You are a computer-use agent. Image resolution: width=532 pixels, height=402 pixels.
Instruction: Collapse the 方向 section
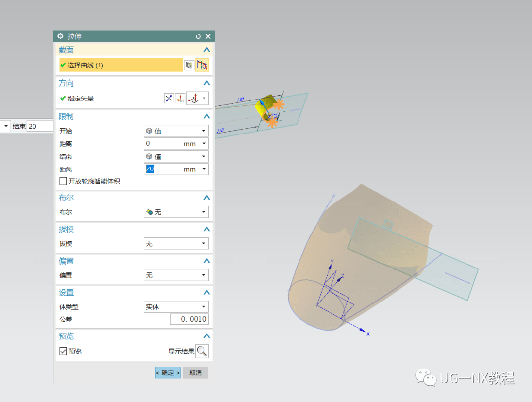point(206,83)
